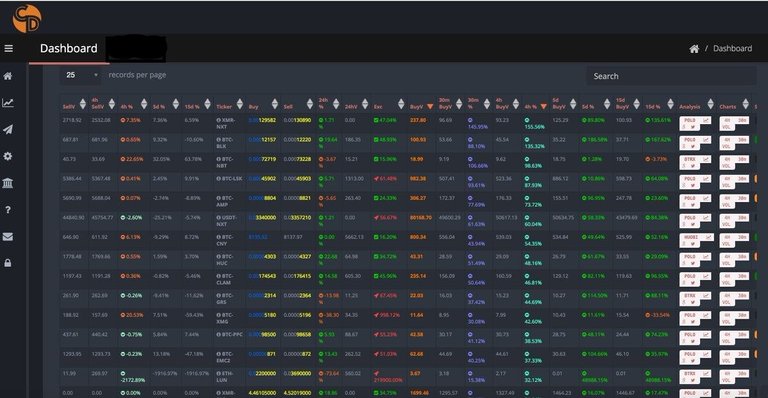The height and width of the screenshot is (398, 768).
Task: Open the Twitter icon in BTC-BLK row
Action: [x=693, y=146]
